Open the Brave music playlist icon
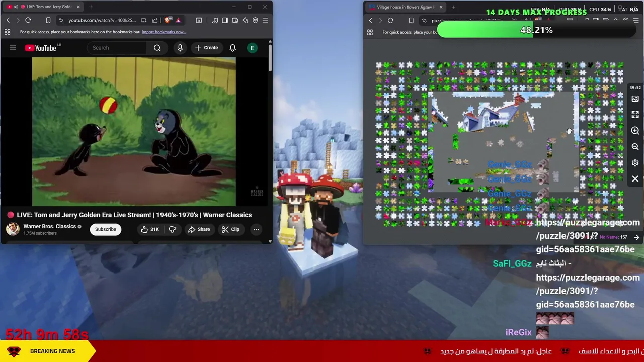Image resolution: width=644 pixels, height=362 pixels. [215, 20]
